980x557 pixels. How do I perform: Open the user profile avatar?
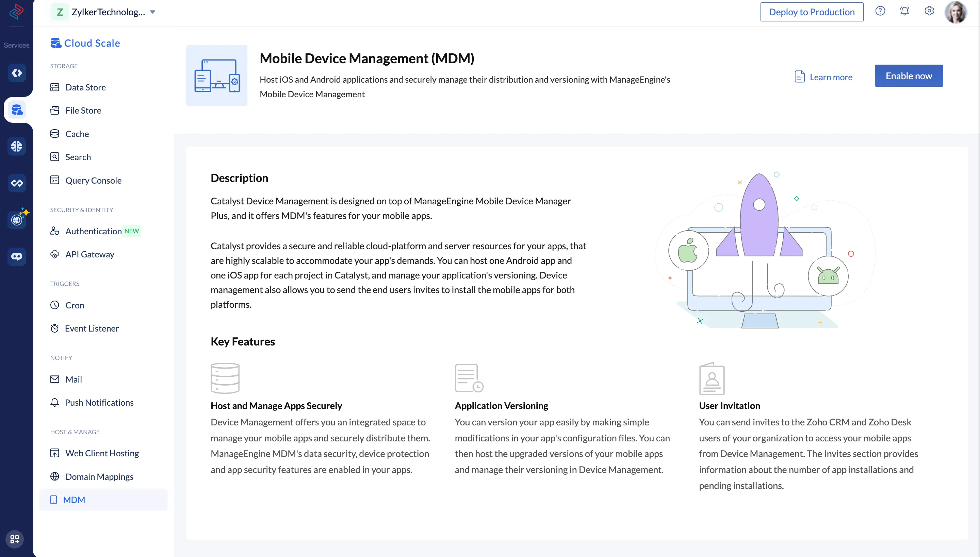(x=955, y=12)
